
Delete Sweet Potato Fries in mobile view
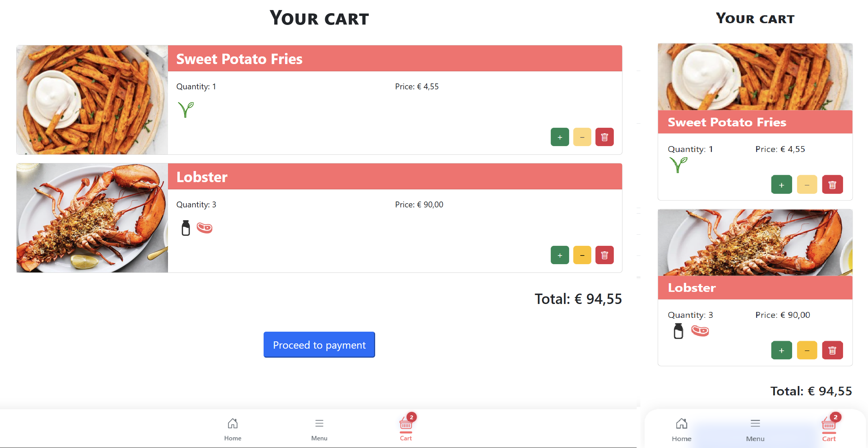(x=832, y=185)
